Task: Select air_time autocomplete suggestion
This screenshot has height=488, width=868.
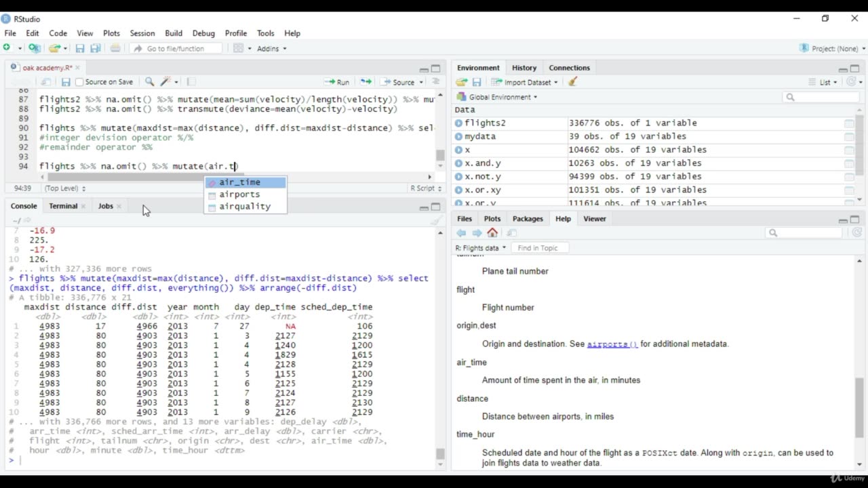Action: point(245,182)
